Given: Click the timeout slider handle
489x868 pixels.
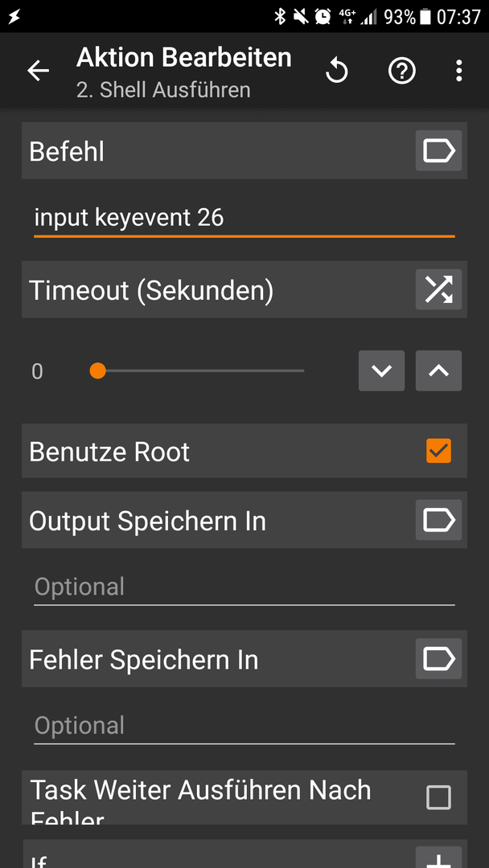Looking at the screenshot, I should 97,371.
